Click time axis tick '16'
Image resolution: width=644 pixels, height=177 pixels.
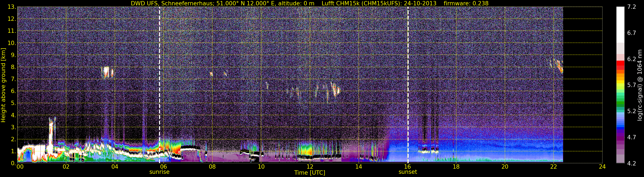[x=408, y=167]
